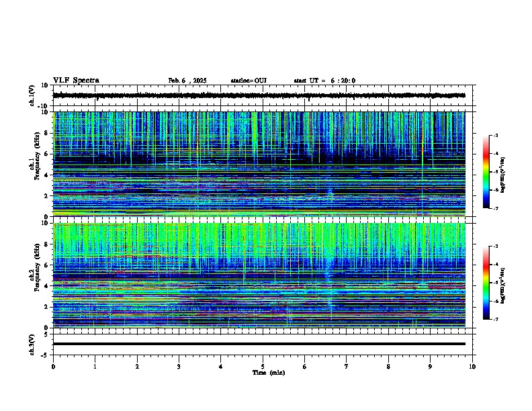Screen dimensions: 532x411
Task: Click the "-3" label on ch.1 colorbar
Action: (x=495, y=135)
